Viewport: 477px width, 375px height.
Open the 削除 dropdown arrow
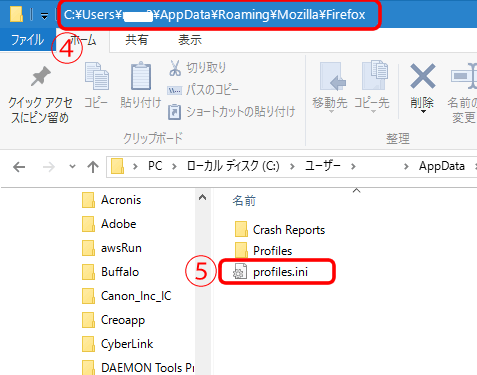click(x=423, y=111)
